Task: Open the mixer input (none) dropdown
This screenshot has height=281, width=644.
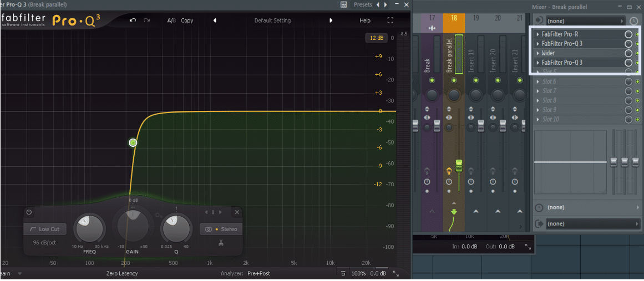Action: (586, 21)
